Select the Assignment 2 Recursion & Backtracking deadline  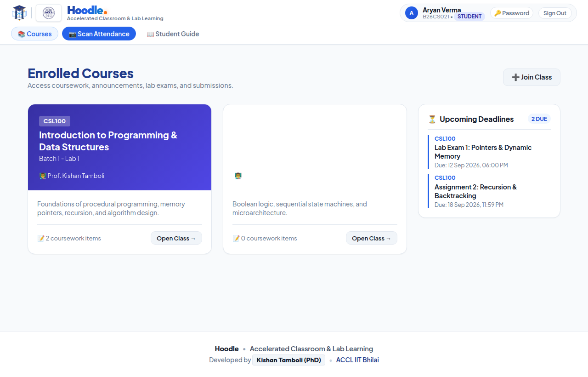coord(475,191)
